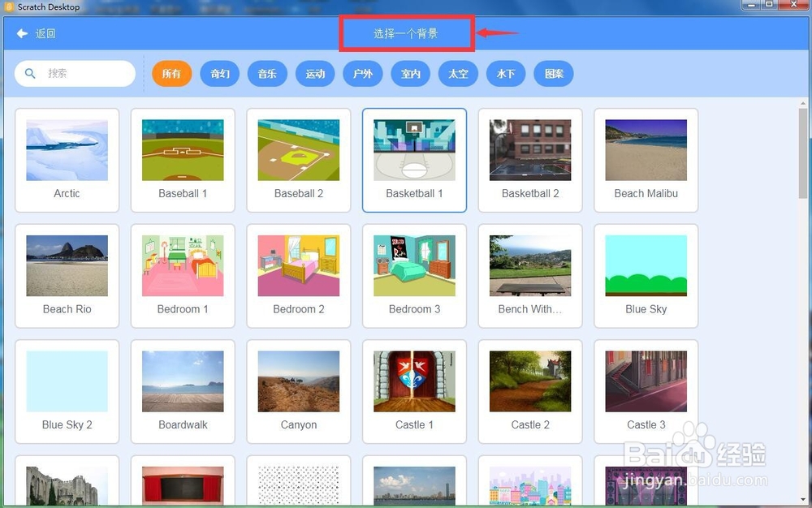Click the scrollbar down arrow
Screen dimensions: 812x508
coord(803,500)
